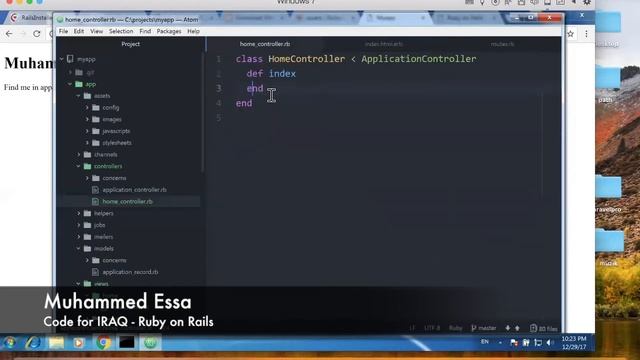Image resolution: width=640 pixels, height=360 pixels.
Task: Open application_record.rb in the tree
Action: tap(130, 272)
